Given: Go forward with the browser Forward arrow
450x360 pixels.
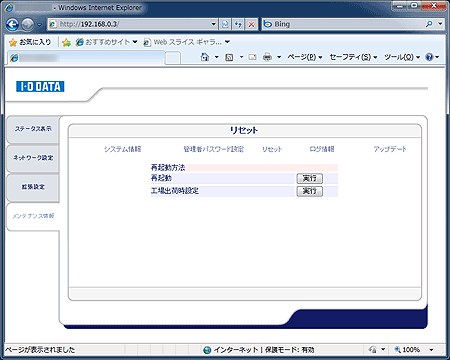Looking at the screenshot, I should 28,24.
